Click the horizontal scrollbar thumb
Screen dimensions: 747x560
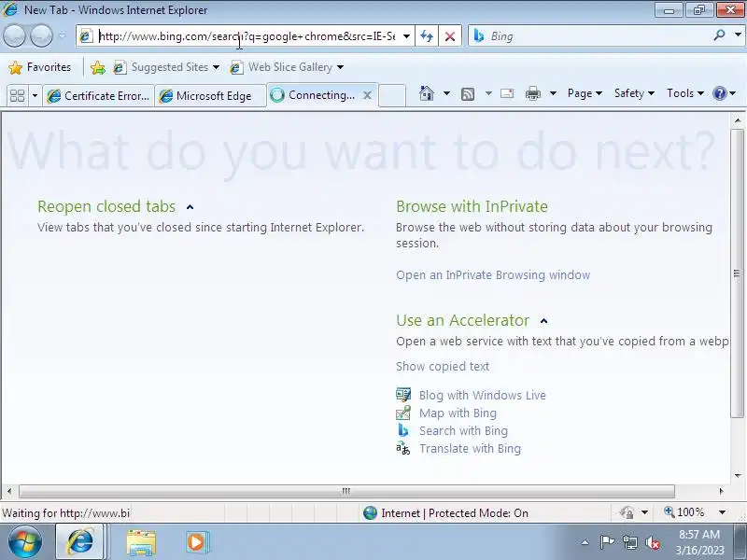click(346, 491)
